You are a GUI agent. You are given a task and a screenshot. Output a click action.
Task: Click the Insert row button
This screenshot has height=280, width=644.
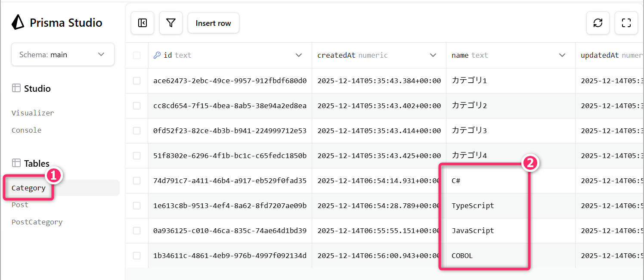[x=213, y=23]
